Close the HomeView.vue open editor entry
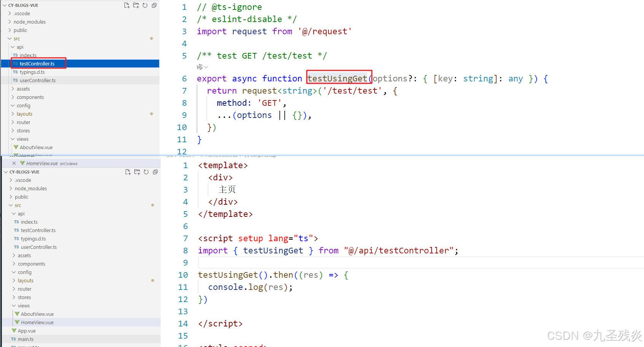 pyautogui.click(x=14, y=163)
